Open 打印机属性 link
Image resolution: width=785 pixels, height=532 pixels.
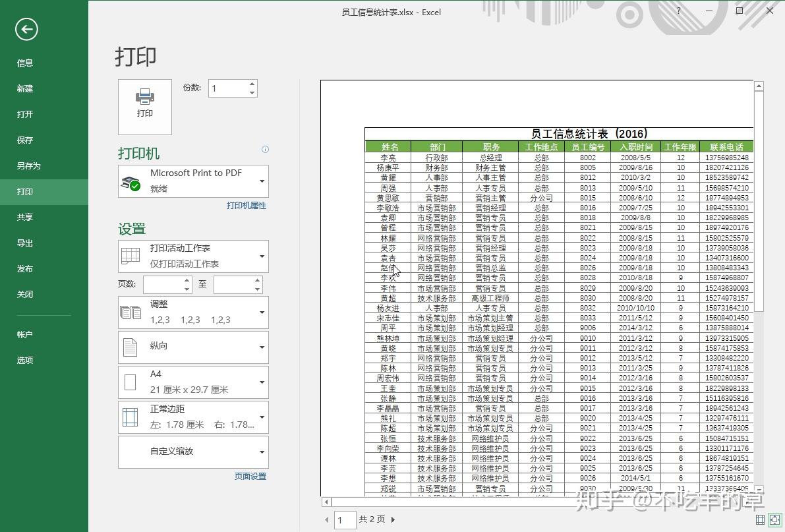coord(247,206)
